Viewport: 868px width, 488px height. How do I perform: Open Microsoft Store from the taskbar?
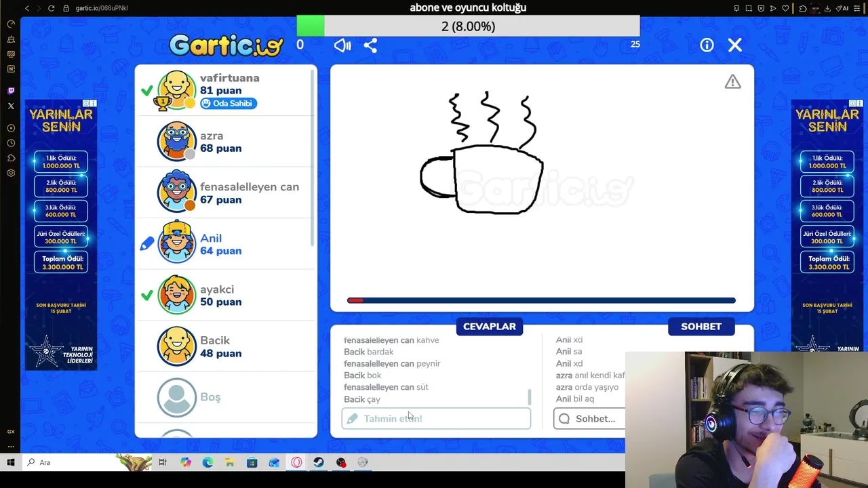point(252,462)
